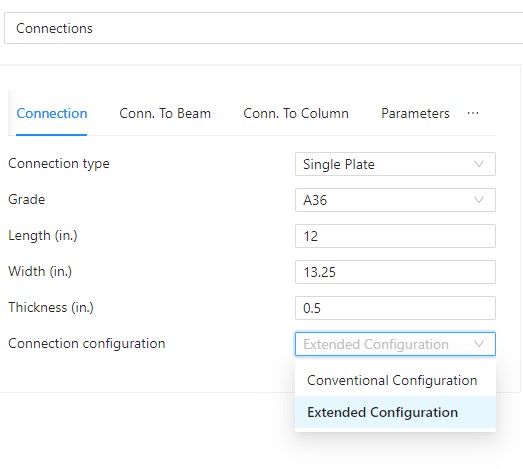Open the Single Plate connection type dropdown
Screen dimensions: 523x469
click(x=395, y=164)
